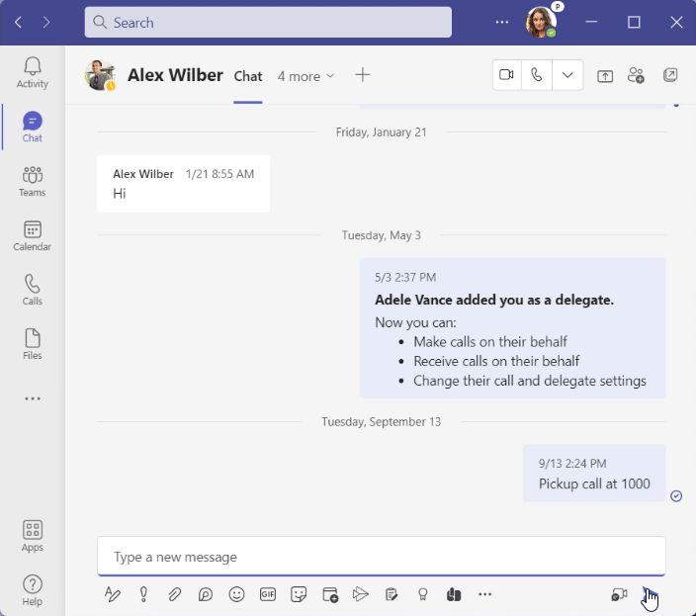Open the GIF picker

click(x=268, y=594)
